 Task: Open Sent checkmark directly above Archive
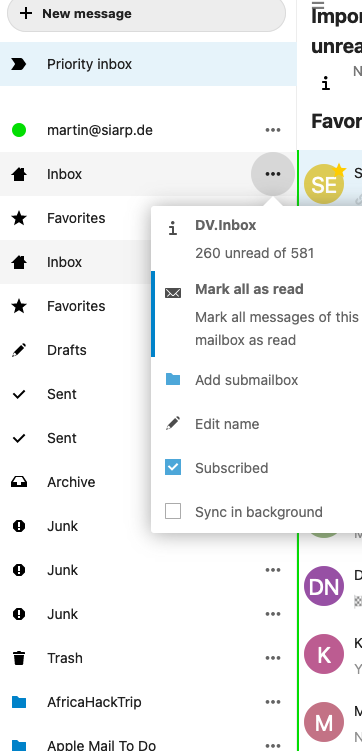[x=19, y=438]
